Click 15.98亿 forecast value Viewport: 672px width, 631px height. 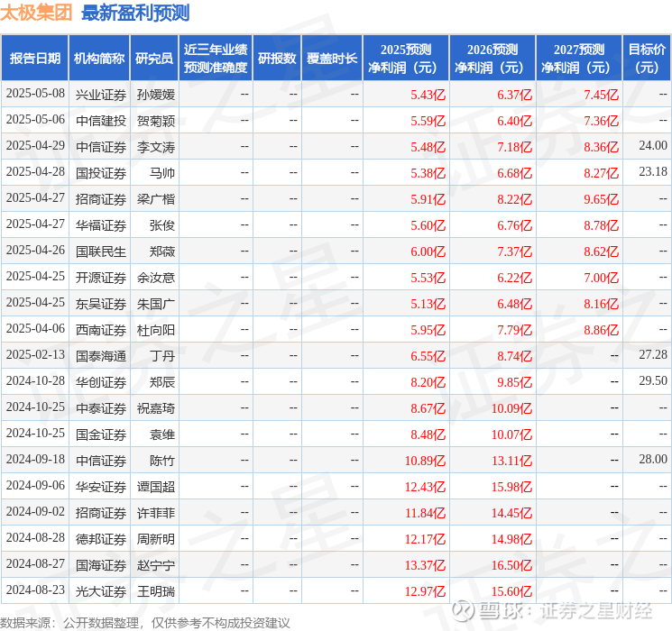[x=511, y=487]
